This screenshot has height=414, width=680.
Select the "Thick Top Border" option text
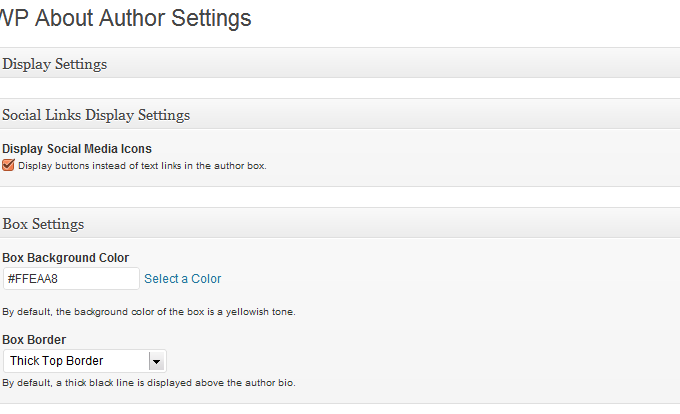point(57,361)
